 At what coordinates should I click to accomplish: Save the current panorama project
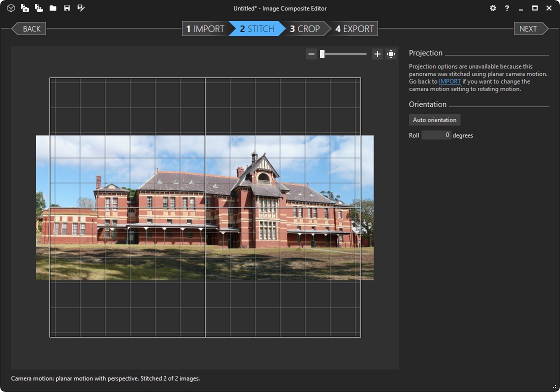pyautogui.click(x=66, y=8)
